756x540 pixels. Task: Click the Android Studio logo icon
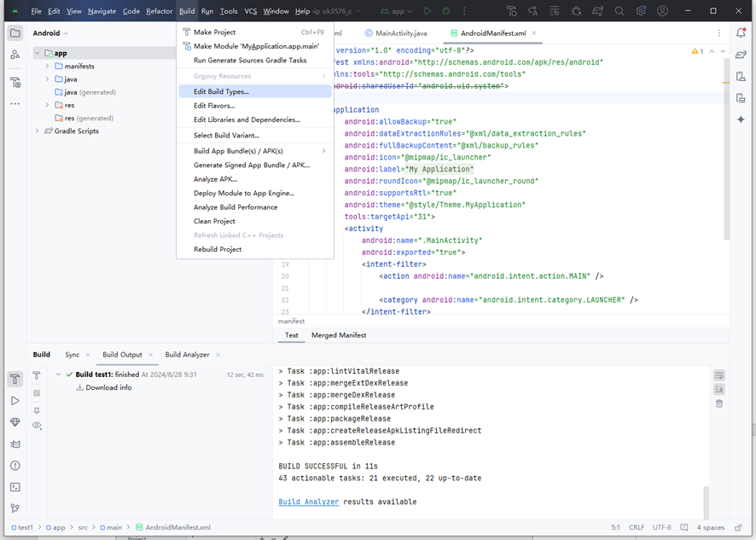pyautogui.click(x=15, y=11)
